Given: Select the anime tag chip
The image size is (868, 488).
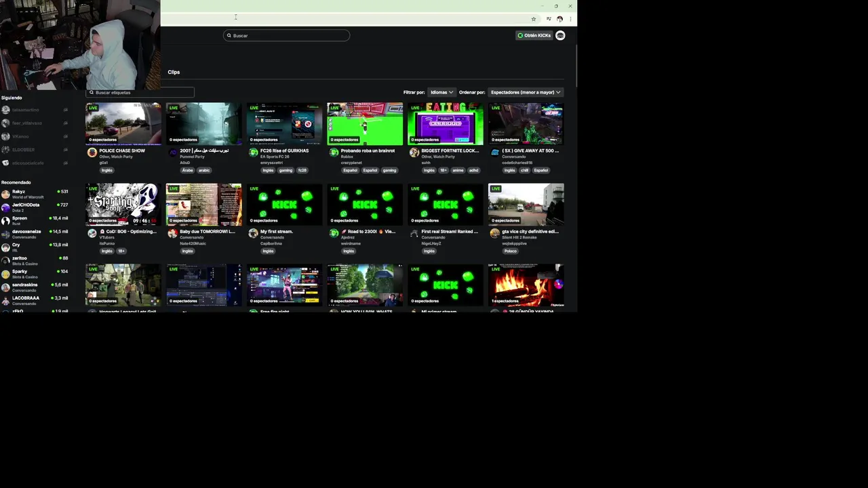Looking at the screenshot, I should click(x=458, y=170).
